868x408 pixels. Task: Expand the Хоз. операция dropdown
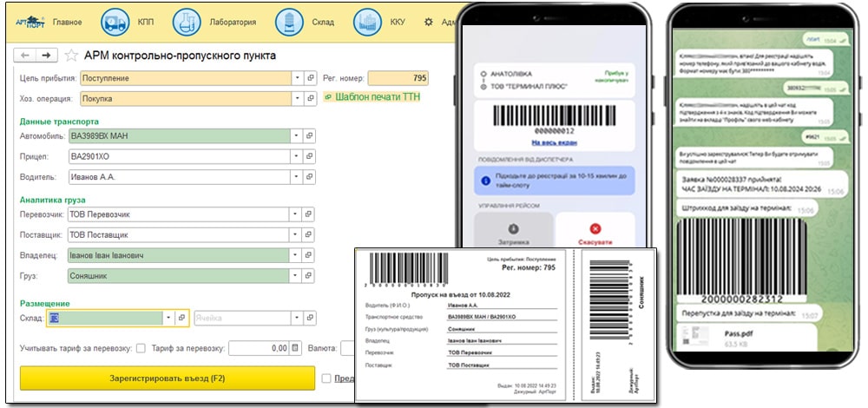[298, 99]
